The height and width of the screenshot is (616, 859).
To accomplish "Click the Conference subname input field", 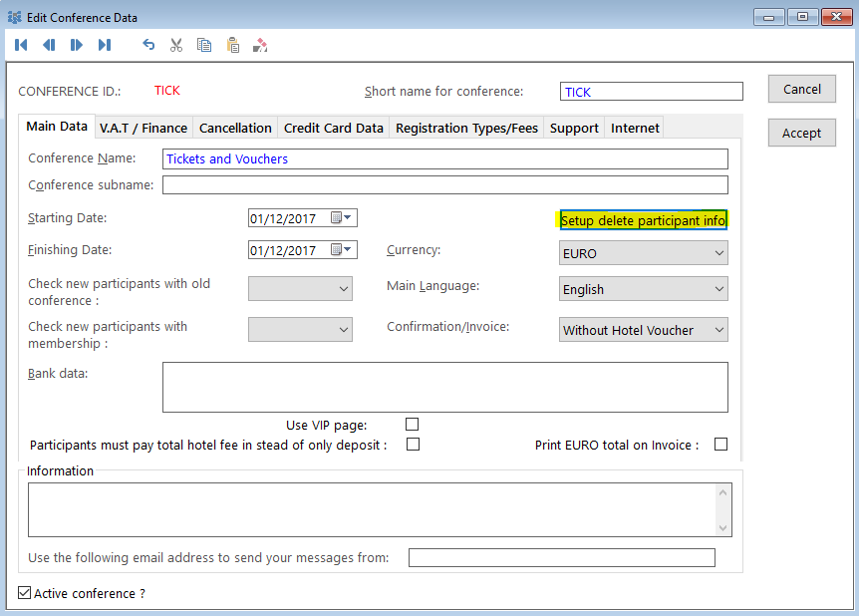I will coord(444,184).
